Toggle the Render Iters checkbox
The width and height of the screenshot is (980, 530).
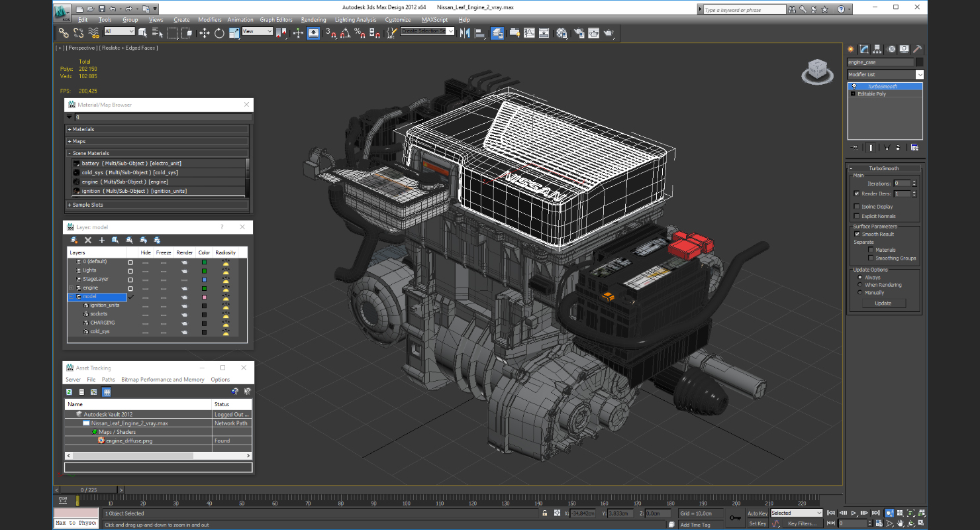tap(857, 193)
